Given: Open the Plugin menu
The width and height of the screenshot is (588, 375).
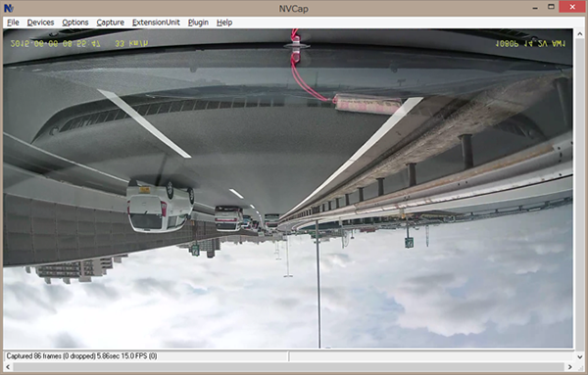Looking at the screenshot, I should pyautogui.click(x=198, y=23).
